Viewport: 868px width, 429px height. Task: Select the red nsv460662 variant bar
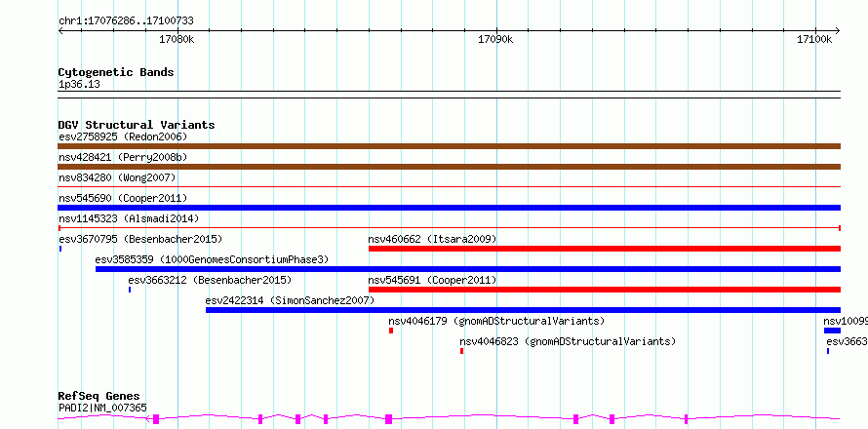(605, 249)
